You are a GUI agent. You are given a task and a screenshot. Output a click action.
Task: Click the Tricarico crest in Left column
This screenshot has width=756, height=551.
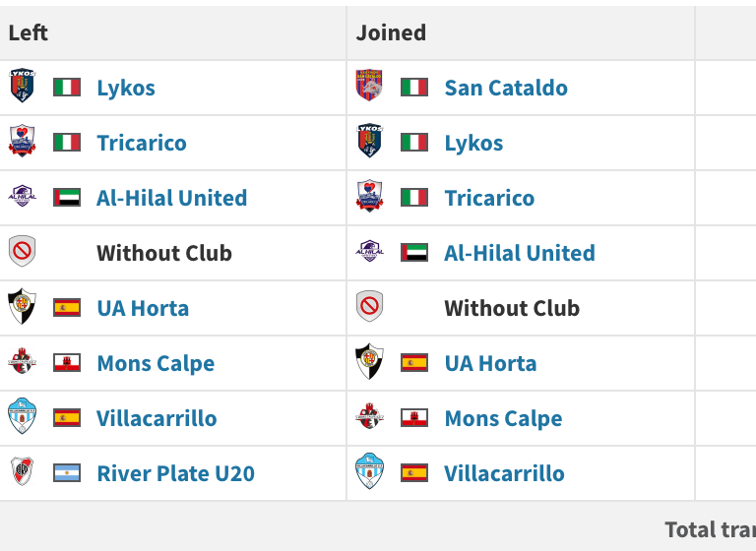point(22,142)
